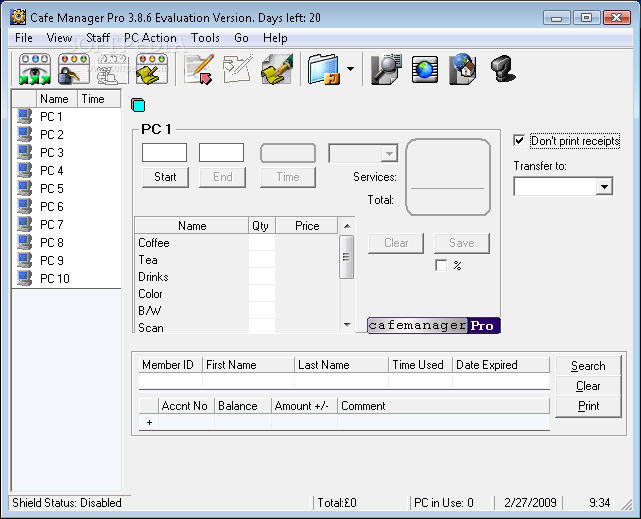Click the globe with house toolbar icon
The image size is (641, 519).
pos(463,69)
